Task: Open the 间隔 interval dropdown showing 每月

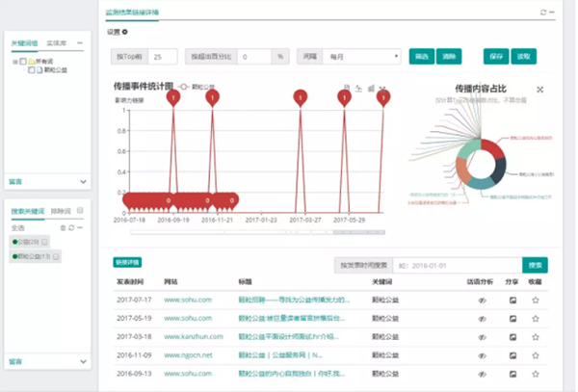Action: [x=361, y=57]
